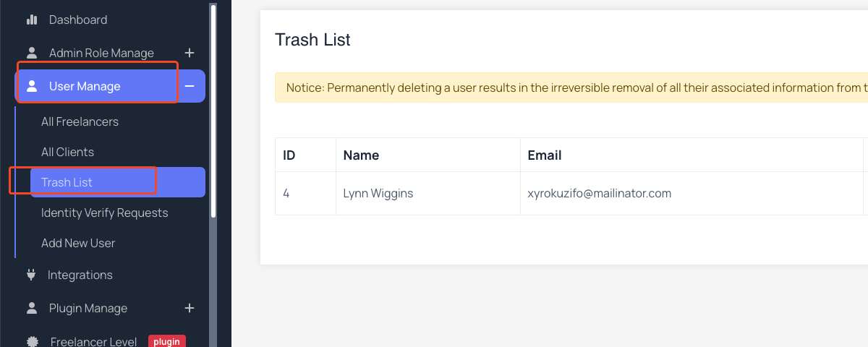The width and height of the screenshot is (868, 347).
Task: Click the User Manage person icon
Action: [32, 86]
